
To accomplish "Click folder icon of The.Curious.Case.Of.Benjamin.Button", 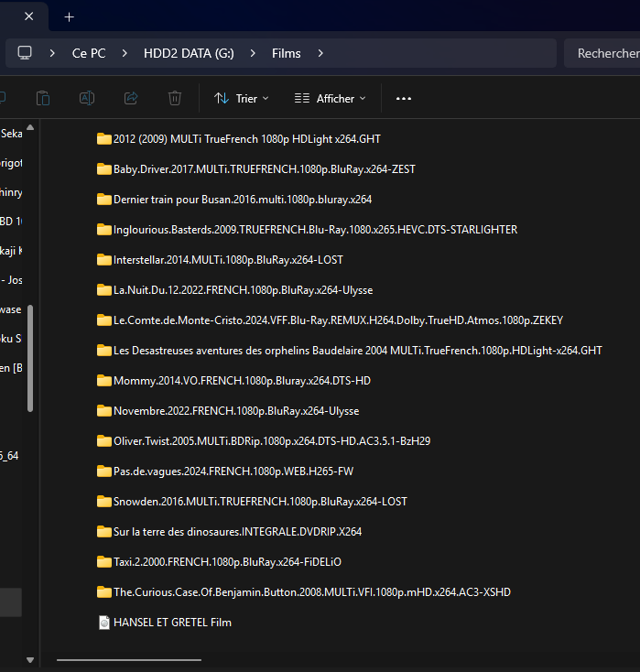I will (103, 591).
